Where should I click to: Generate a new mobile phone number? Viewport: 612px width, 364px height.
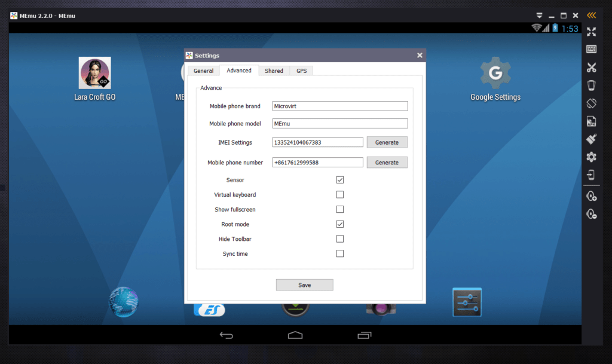point(387,163)
